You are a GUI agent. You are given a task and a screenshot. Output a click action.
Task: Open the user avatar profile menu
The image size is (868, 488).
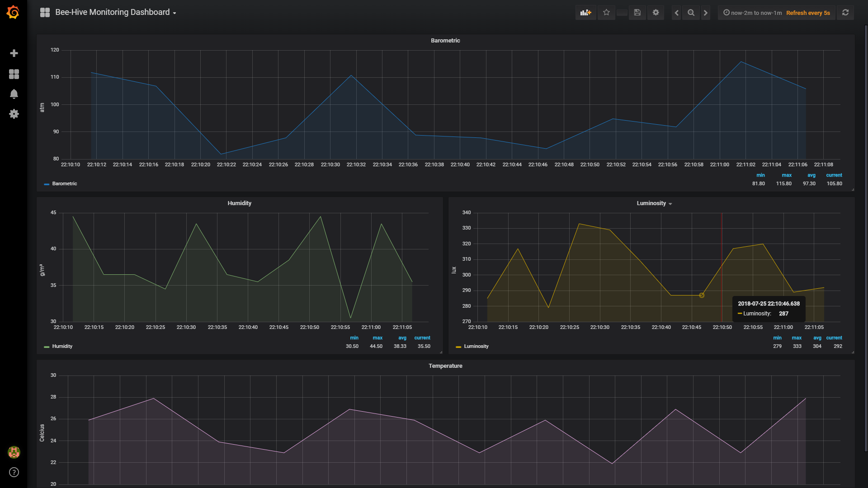(14, 452)
